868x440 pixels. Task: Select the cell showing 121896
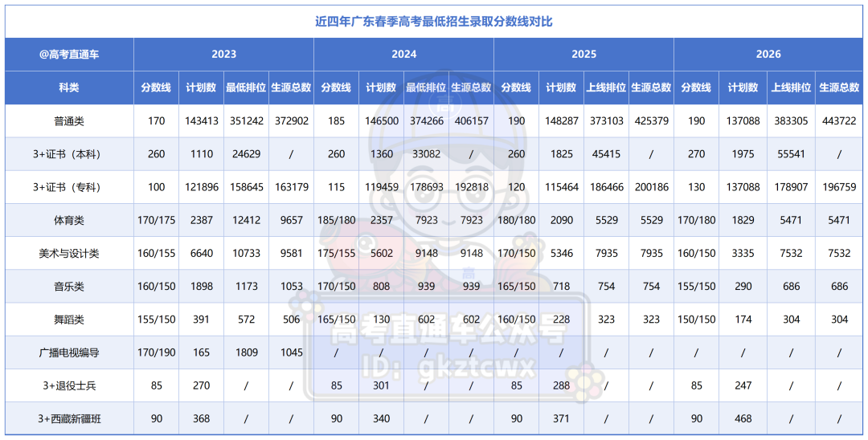(202, 187)
